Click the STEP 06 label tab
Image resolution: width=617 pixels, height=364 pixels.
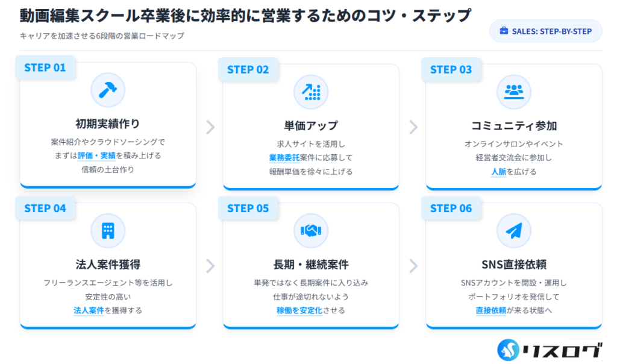coord(451,209)
